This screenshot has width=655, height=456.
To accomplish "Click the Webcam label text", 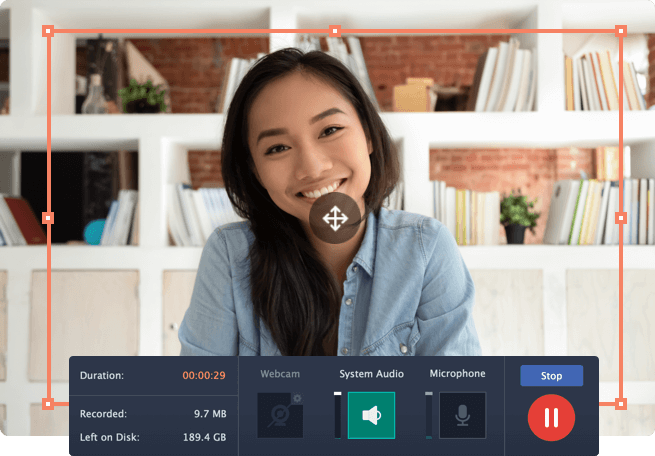I will [x=280, y=374].
